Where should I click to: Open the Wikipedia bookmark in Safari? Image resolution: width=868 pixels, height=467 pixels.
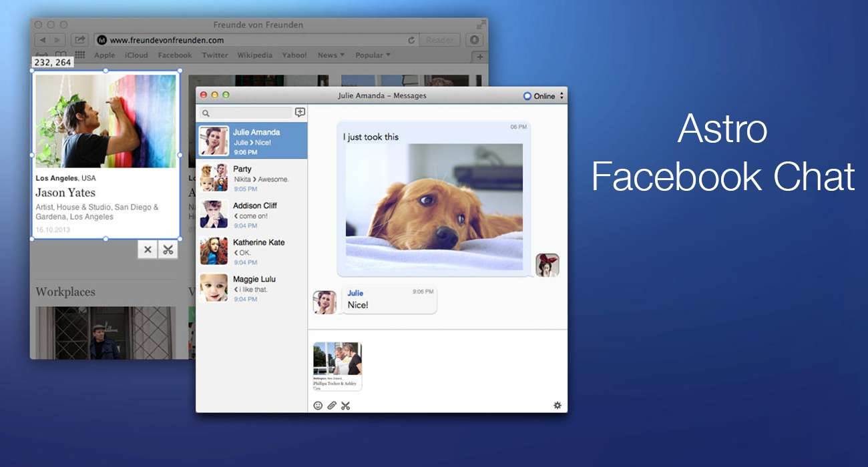254,55
